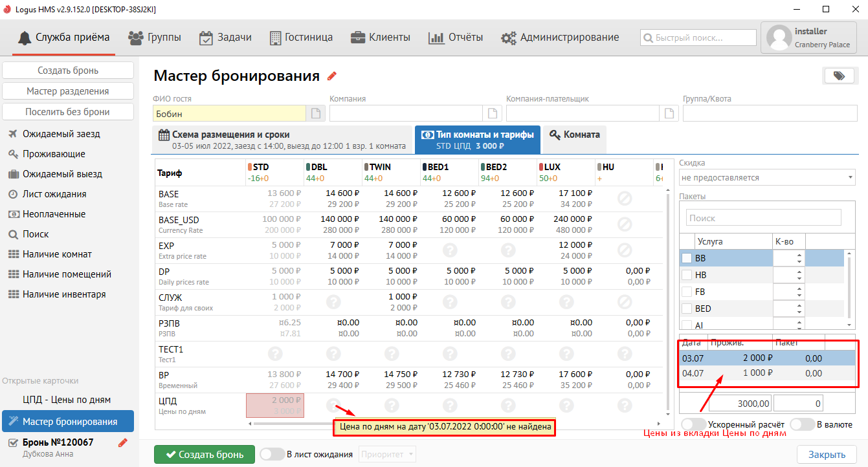View Наличие инвентаря in the sidebar

coord(64,294)
